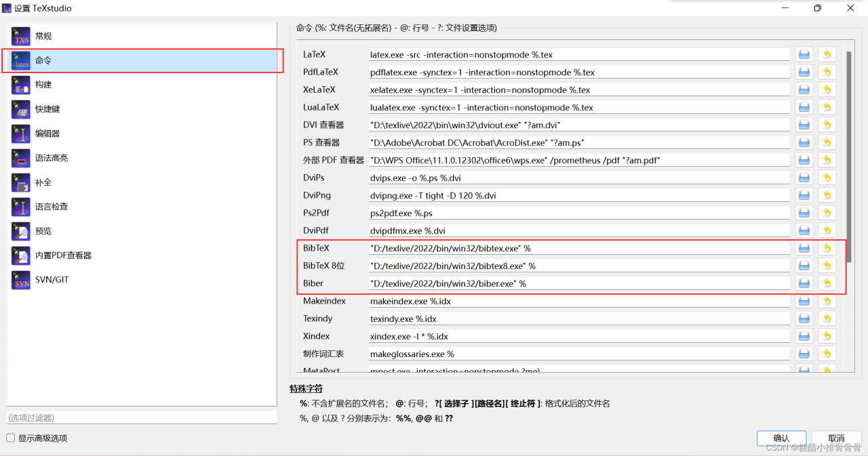The width and height of the screenshot is (868, 456).
Task: Reset XeLaTeX command to default
Action: [x=827, y=89]
